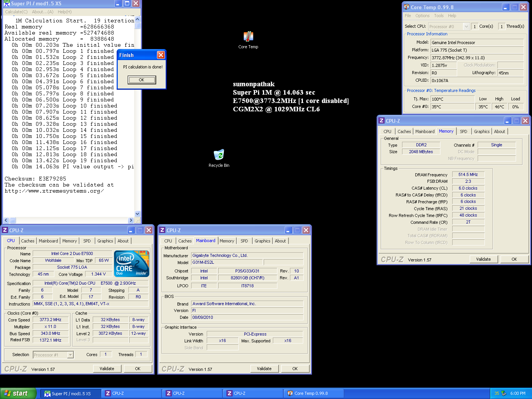This screenshot has height=399, width=532.
Task: Click the second CPU-Z taskbar button
Action: (x=192, y=393)
